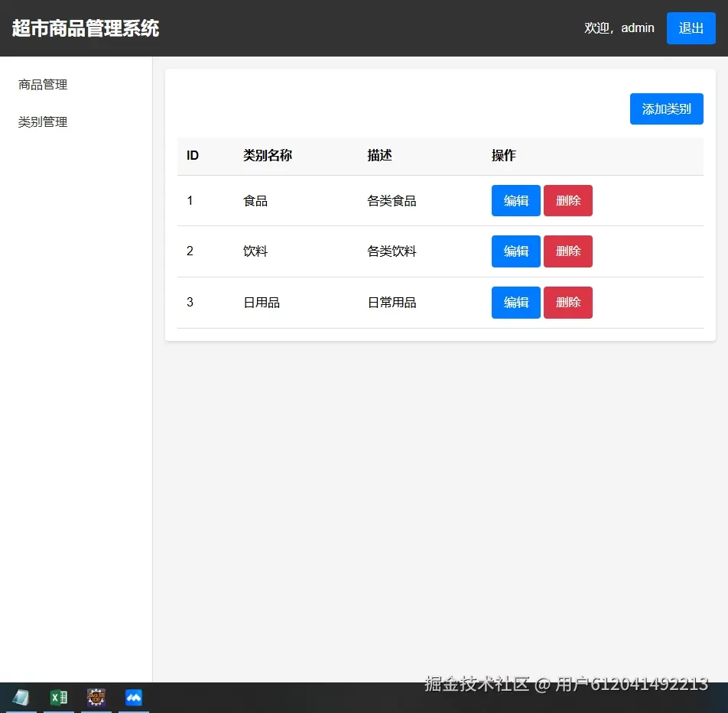Select the 各类饮料 description cell
728x713 pixels.
(x=392, y=251)
